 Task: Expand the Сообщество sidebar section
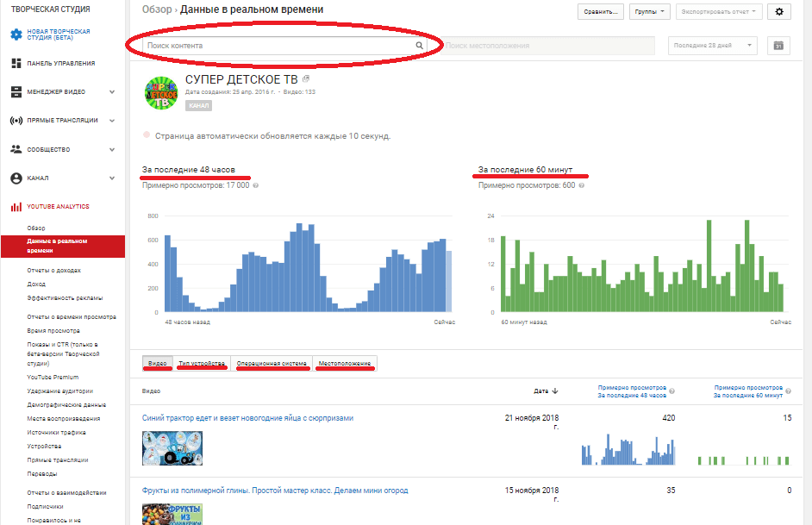coord(112,149)
